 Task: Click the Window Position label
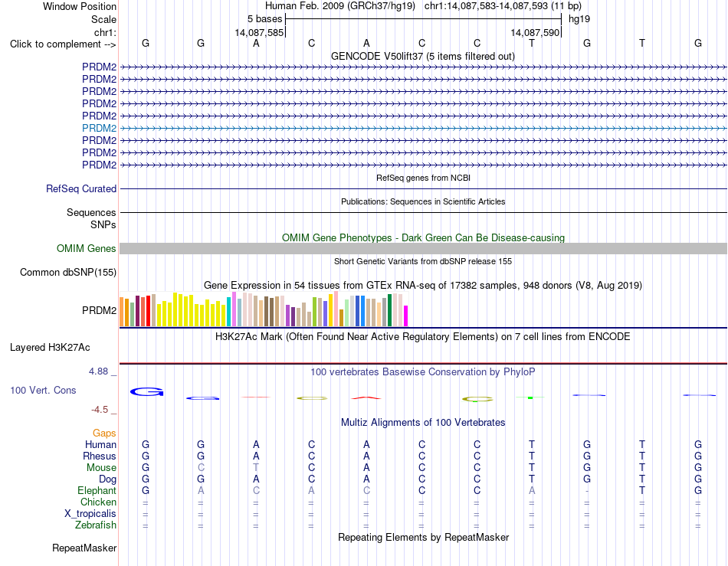coord(80,6)
